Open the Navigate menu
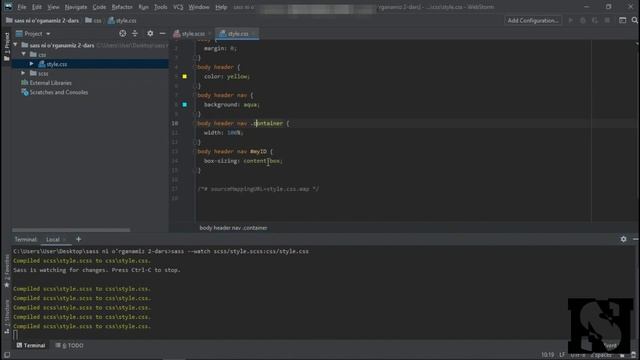The height and width of the screenshot is (360, 640). tap(76, 7)
